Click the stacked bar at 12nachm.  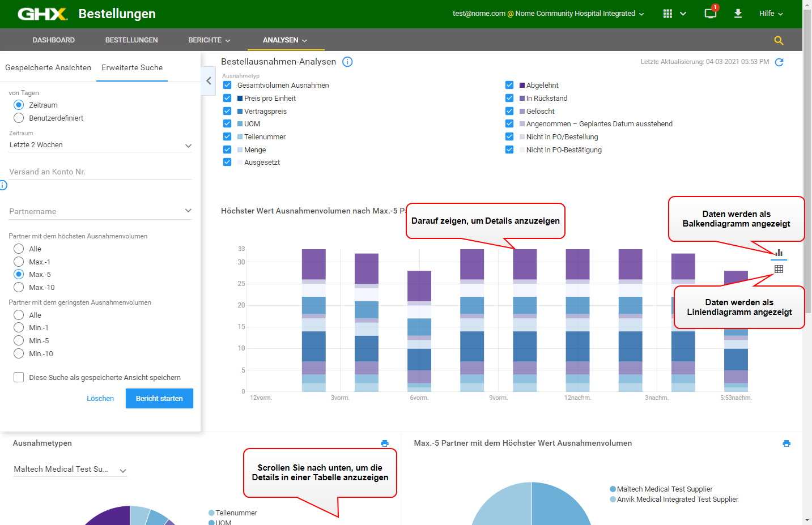(577, 321)
